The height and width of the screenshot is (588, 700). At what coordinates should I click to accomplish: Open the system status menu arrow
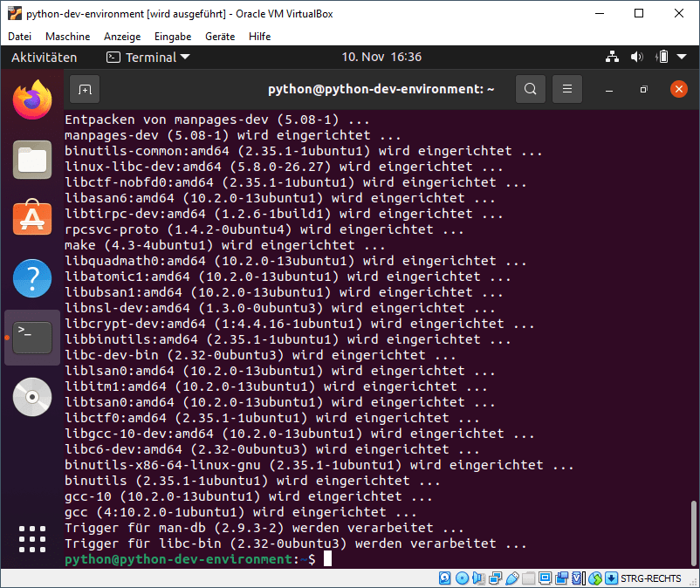(x=682, y=58)
